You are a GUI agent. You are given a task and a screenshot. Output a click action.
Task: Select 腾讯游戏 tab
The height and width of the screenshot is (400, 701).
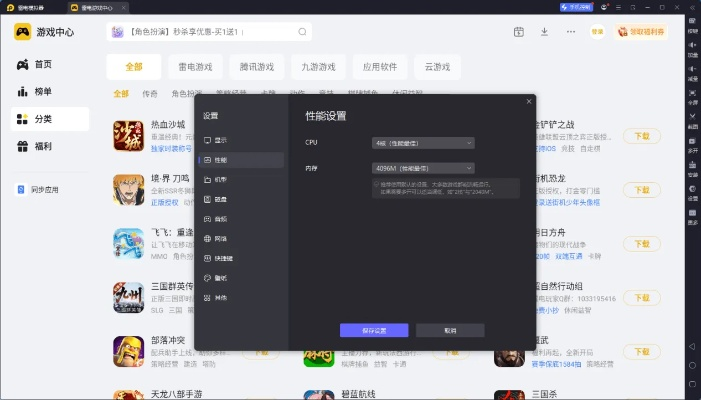pyautogui.click(x=257, y=67)
